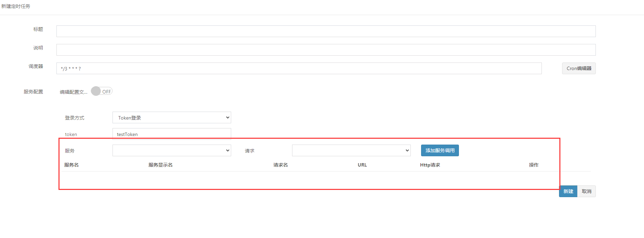Expand the 请求 request dropdown
This screenshot has height=238, width=644.
pos(351,150)
